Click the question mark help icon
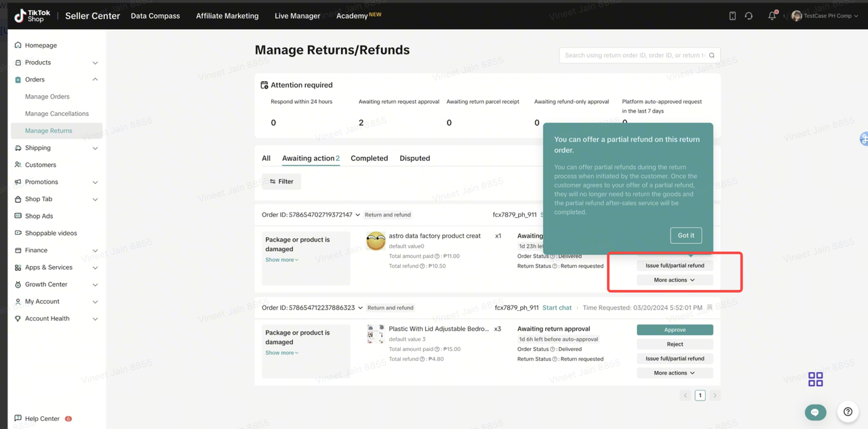This screenshot has width=868, height=429. 848,411
